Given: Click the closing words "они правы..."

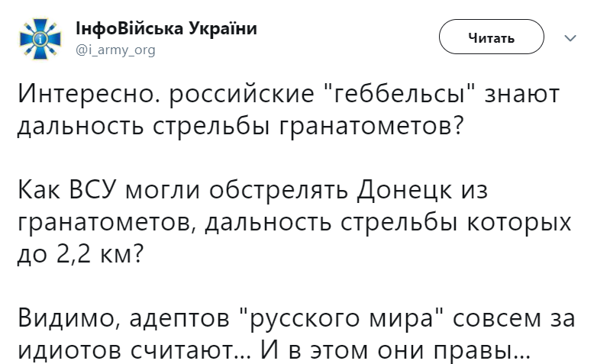Looking at the screenshot, I should (x=454, y=350).
